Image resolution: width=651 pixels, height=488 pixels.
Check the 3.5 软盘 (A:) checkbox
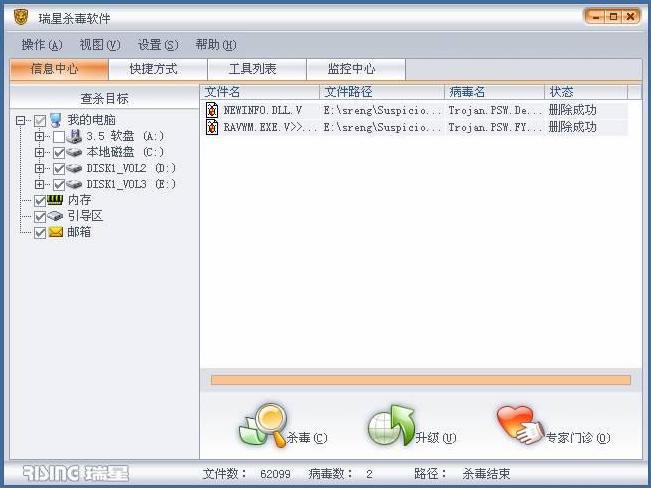59,137
